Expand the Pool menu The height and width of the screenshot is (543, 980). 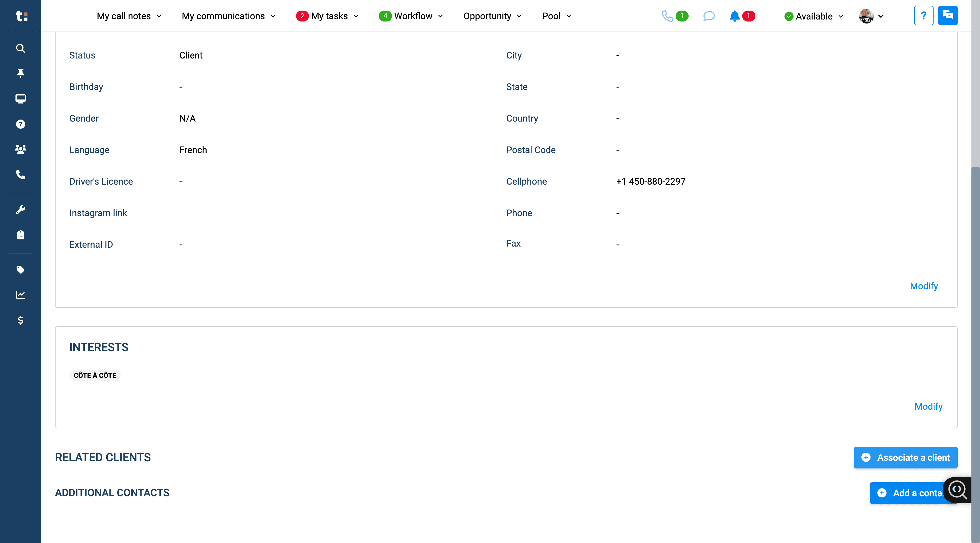pos(557,16)
